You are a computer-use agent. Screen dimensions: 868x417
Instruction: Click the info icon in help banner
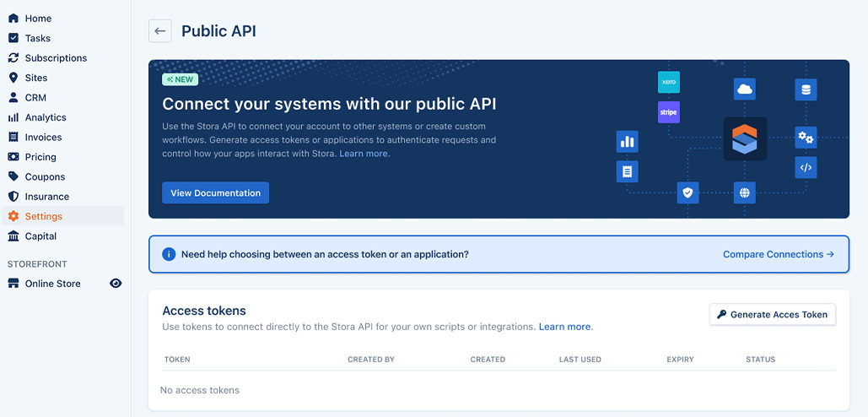[x=169, y=254]
